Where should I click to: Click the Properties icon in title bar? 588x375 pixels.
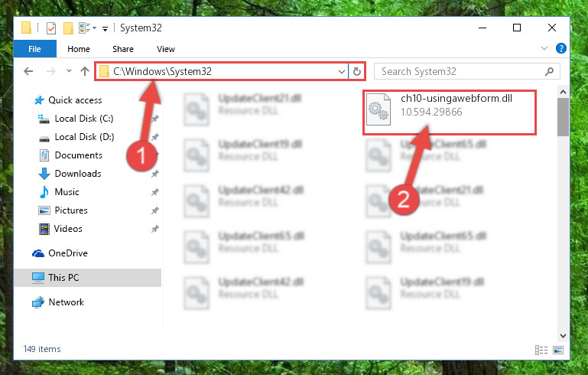pos(51,28)
